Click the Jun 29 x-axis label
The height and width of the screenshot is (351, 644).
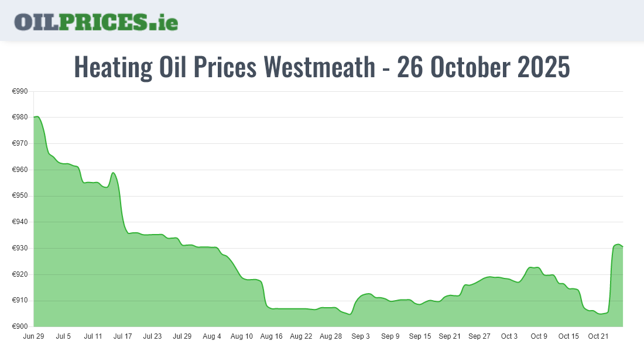click(34, 336)
